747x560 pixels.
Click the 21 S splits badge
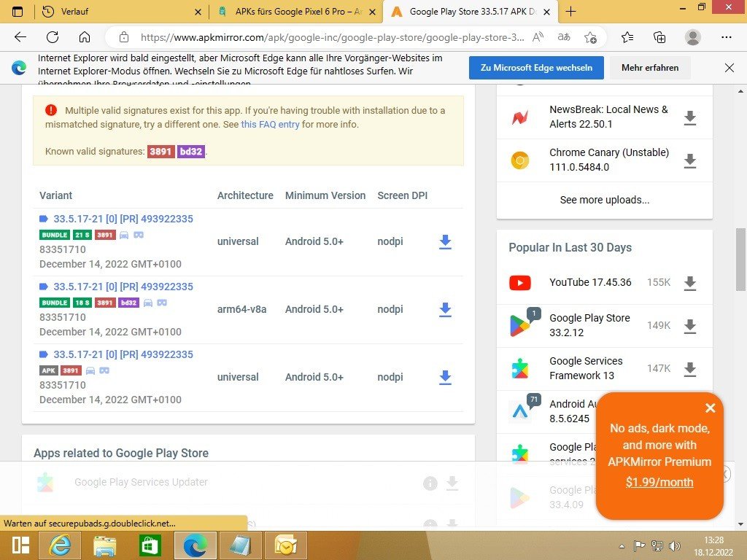82,235
